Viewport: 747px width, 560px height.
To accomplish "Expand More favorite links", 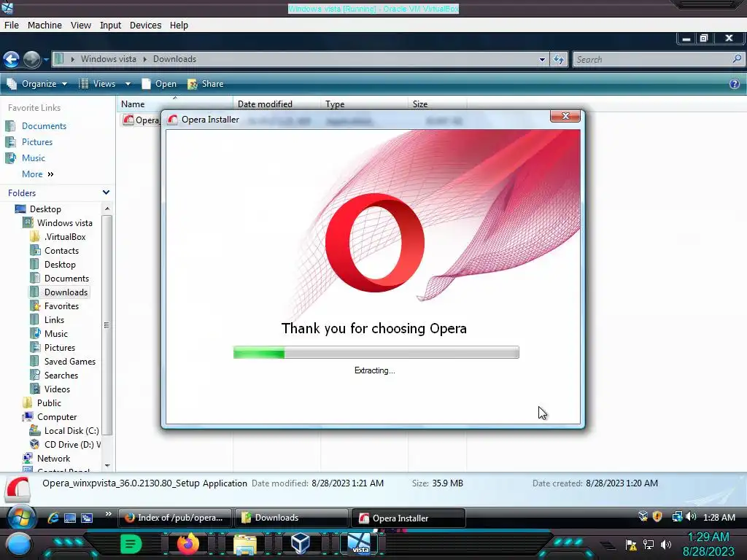I will coord(38,174).
